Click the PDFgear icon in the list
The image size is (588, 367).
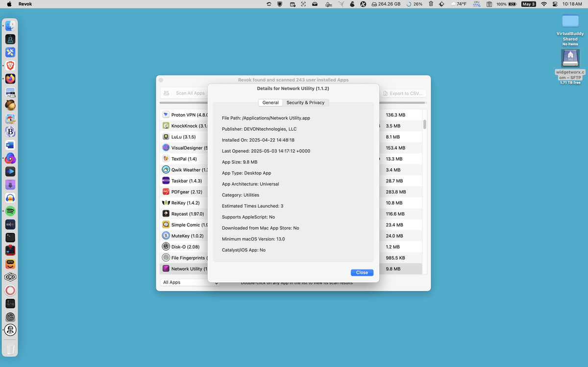(166, 192)
